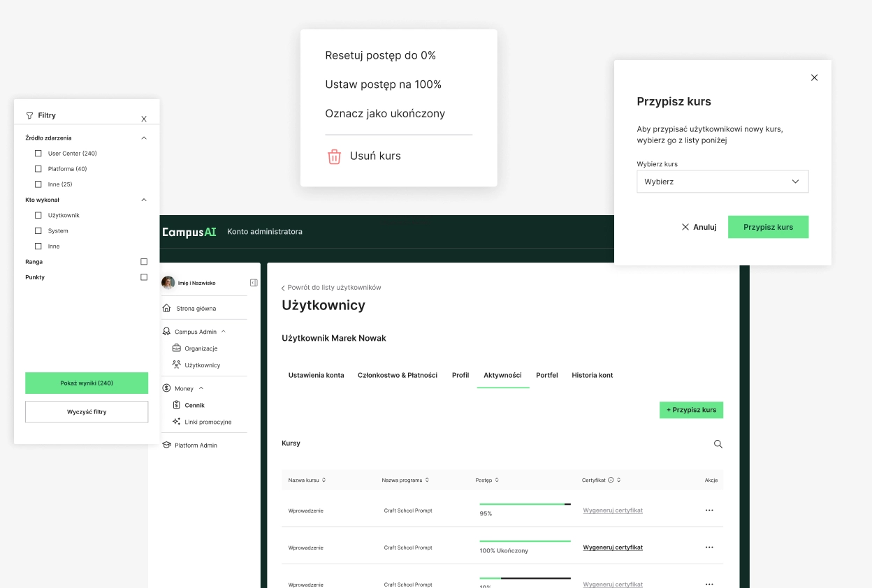Click the Wygeneruj certyfikat link for the completed course
Image resolution: width=872 pixels, height=588 pixels.
[613, 547]
